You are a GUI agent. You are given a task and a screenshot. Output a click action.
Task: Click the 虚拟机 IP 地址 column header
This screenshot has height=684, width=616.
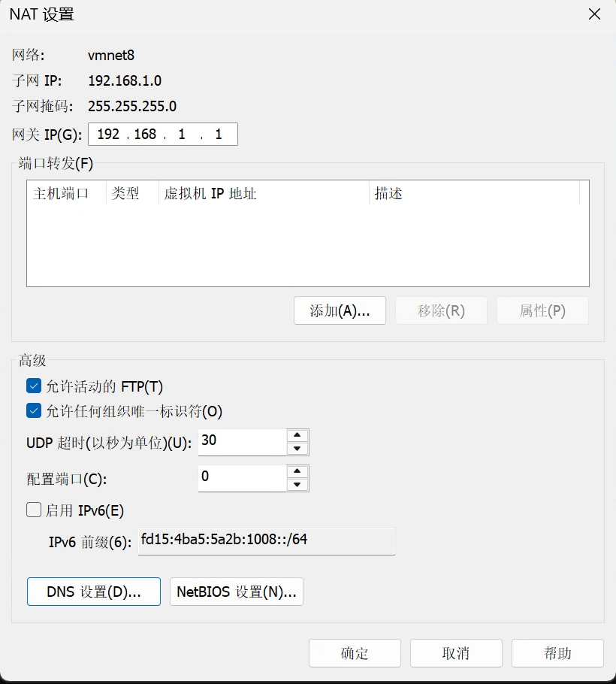[264, 193]
